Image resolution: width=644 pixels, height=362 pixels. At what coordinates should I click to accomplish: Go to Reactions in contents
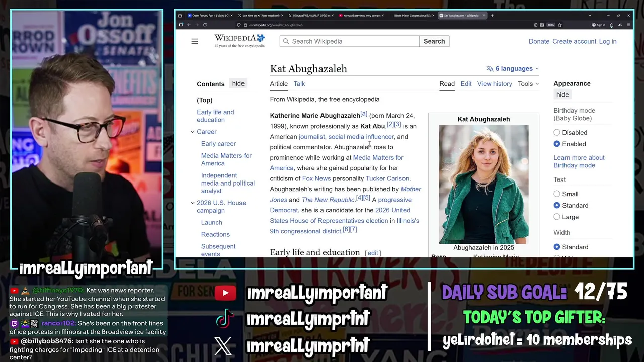tap(215, 234)
